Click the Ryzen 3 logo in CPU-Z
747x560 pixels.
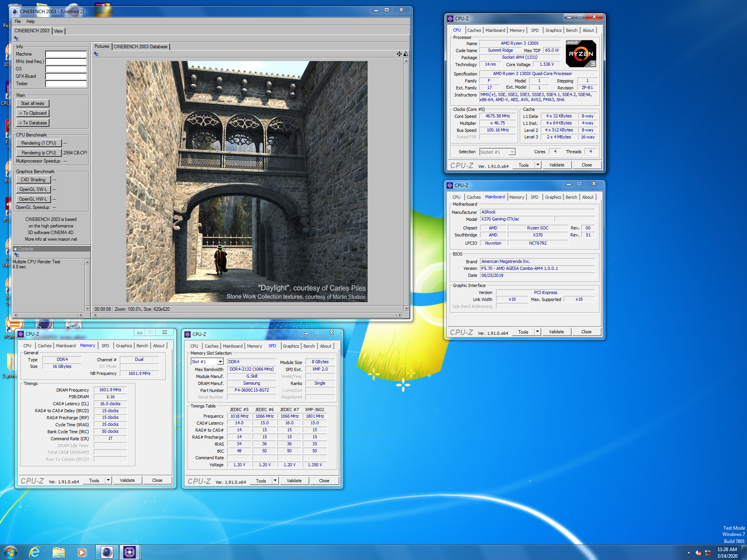[581, 54]
